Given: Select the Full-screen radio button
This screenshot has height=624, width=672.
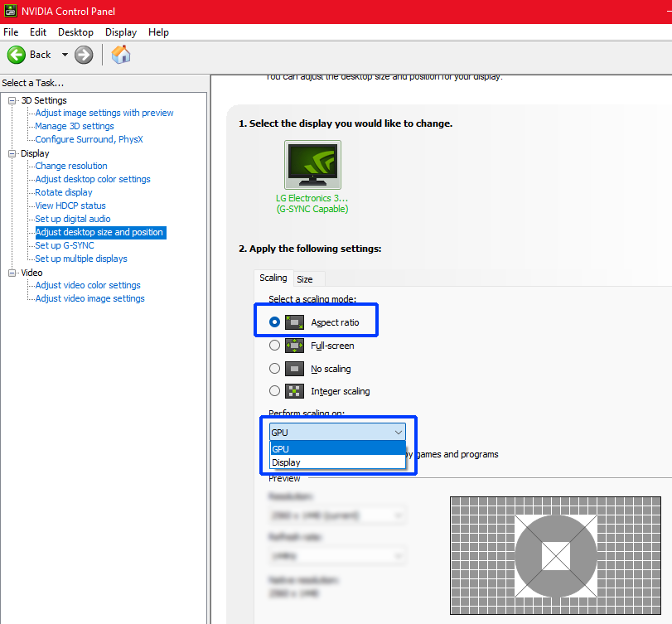Looking at the screenshot, I should (x=275, y=345).
